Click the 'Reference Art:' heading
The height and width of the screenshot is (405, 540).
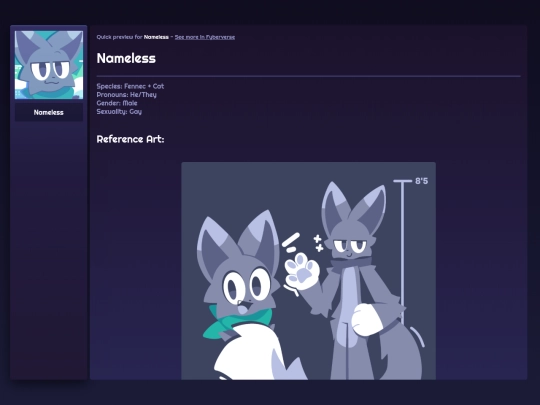tap(130, 139)
